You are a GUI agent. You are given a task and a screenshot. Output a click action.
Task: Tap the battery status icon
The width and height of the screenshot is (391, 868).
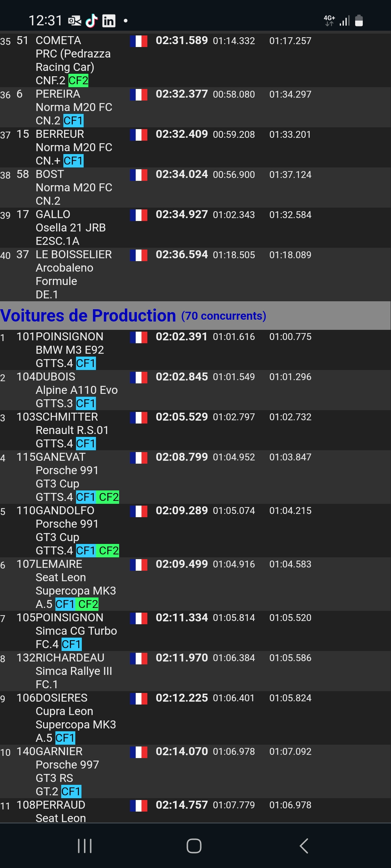(359, 21)
